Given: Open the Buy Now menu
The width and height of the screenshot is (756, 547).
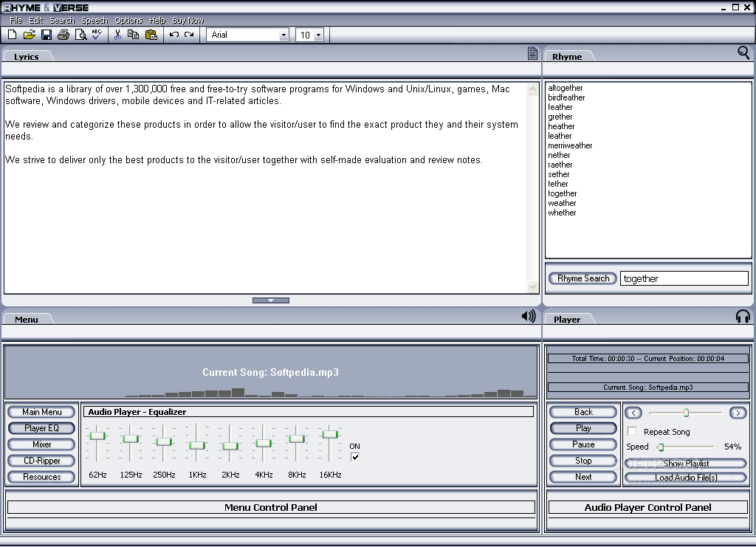Looking at the screenshot, I should coord(188,20).
